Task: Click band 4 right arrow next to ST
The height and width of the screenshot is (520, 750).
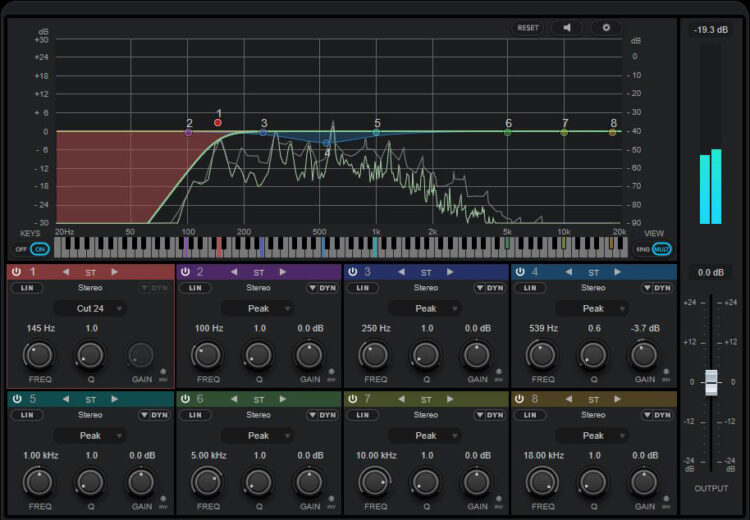Action: [618, 272]
